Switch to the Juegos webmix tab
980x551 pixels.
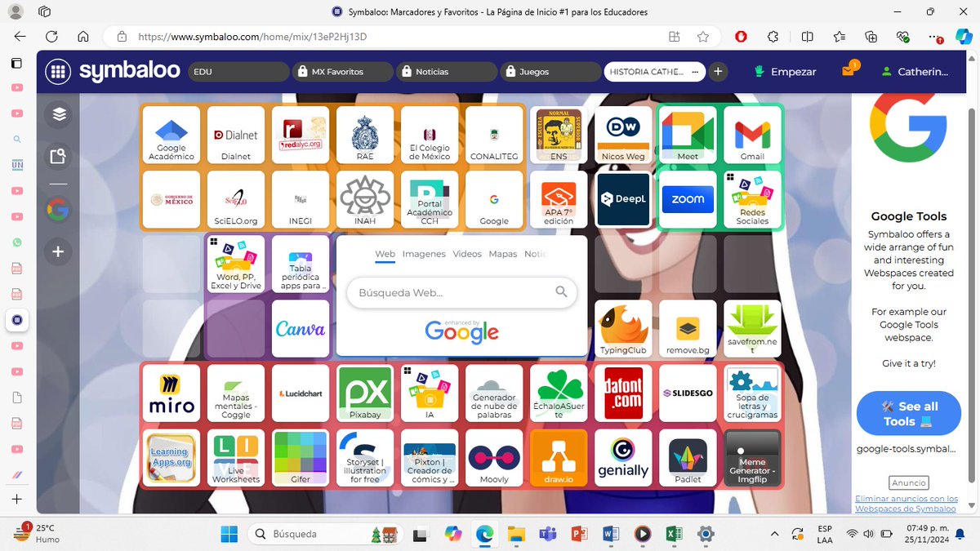[x=551, y=72]
